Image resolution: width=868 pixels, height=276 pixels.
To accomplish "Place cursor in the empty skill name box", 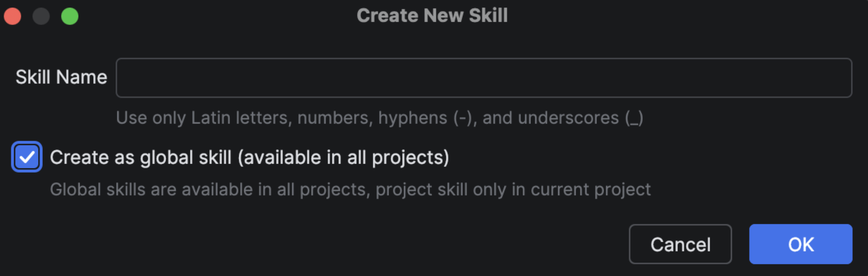I will click(x=484, y=78).
